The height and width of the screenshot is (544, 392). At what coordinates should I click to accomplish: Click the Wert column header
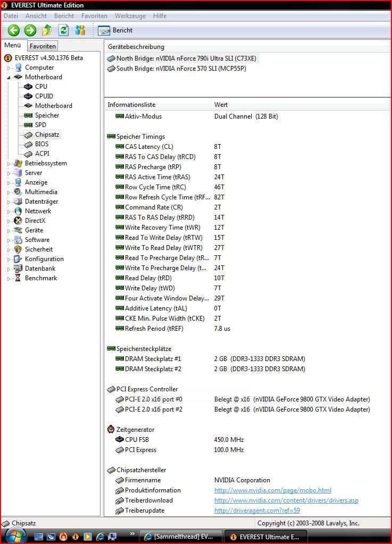tap(301, 104)
